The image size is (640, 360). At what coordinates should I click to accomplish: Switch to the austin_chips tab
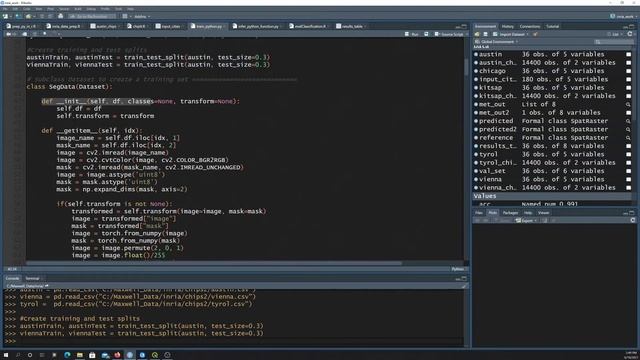pos(106,26)
